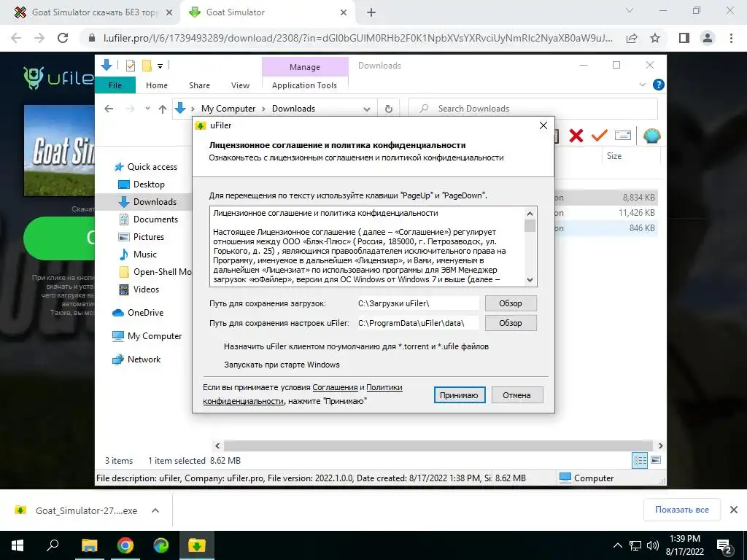The height and width of the screenshot is (560, 747).
Task: Open a new Chrome tab
Action: pyautogui.click(x=371, y=13)
